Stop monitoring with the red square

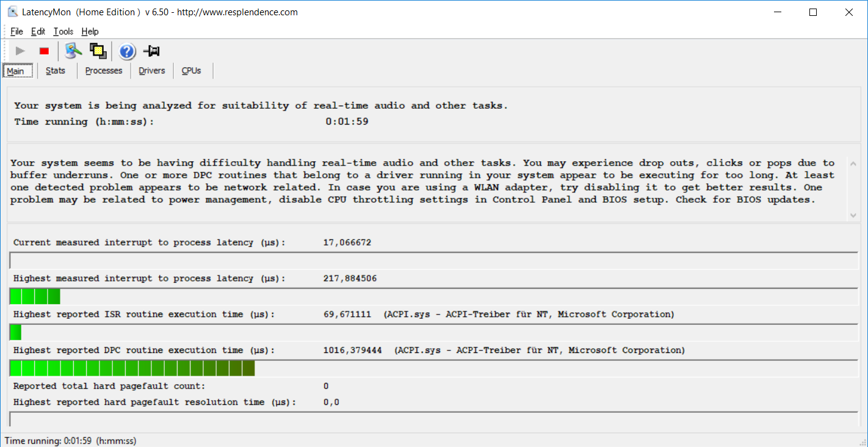44,51
